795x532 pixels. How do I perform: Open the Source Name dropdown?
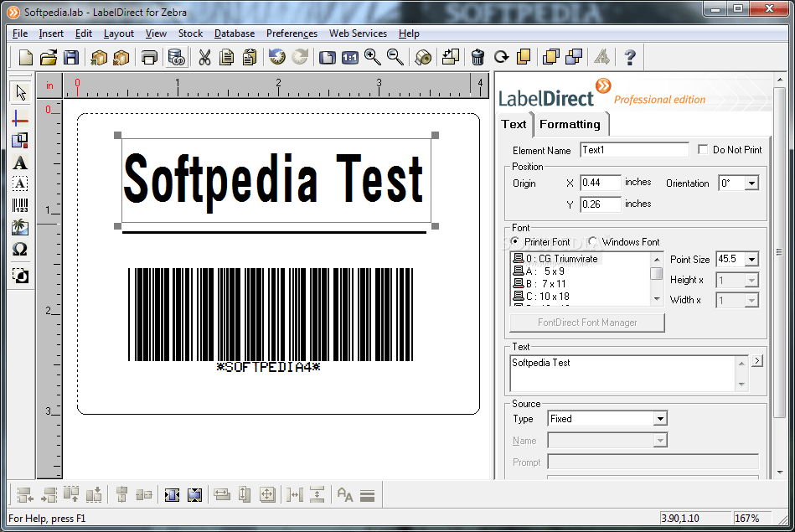click(659, 440)
